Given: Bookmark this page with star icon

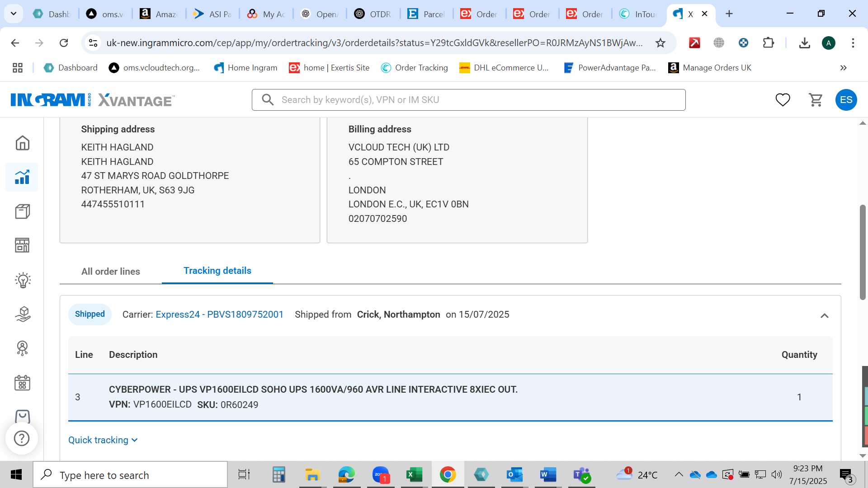Looking at the screenshot, I should (660, 43).
